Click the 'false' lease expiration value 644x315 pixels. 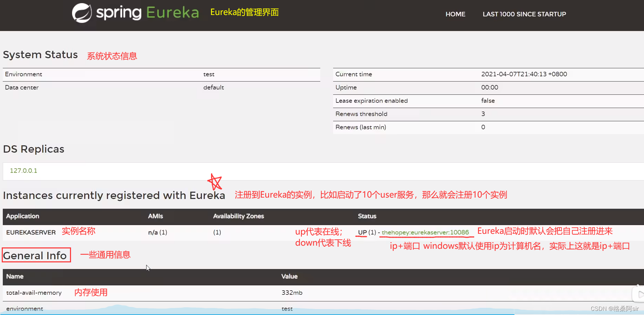[x=488, y=101]
